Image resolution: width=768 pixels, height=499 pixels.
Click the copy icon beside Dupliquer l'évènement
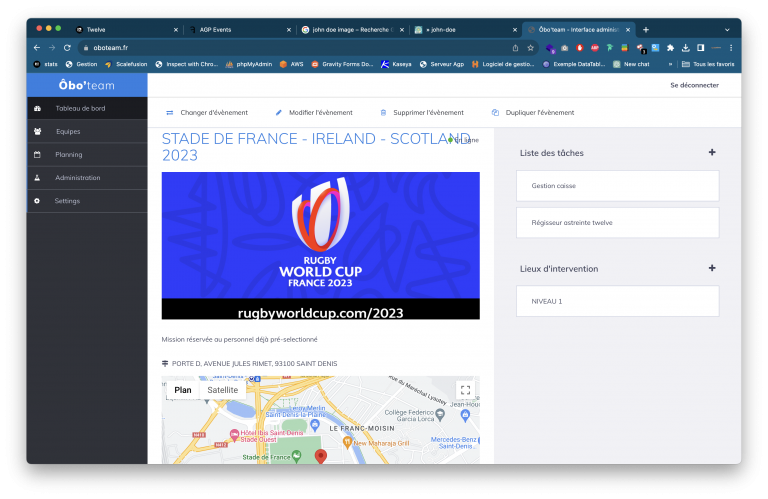(x=495, y=113)
